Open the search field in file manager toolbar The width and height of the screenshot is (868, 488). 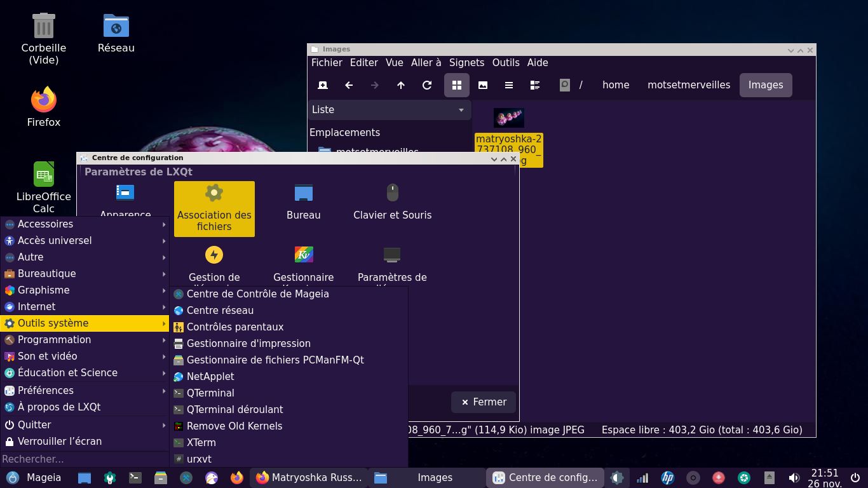[564, 85]
